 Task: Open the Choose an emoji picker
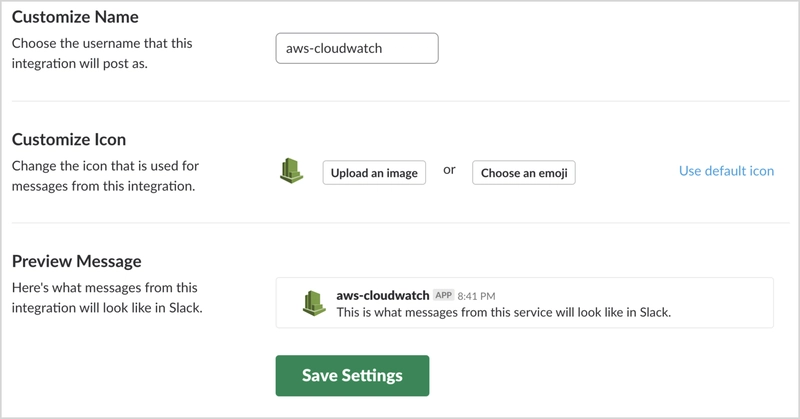(523, 172)
